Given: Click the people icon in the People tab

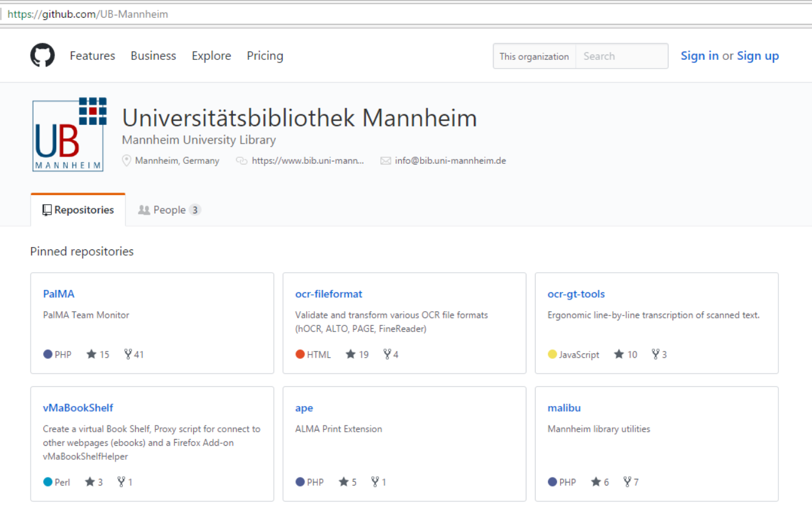Looking at the screenshot, I should (144, 210).
